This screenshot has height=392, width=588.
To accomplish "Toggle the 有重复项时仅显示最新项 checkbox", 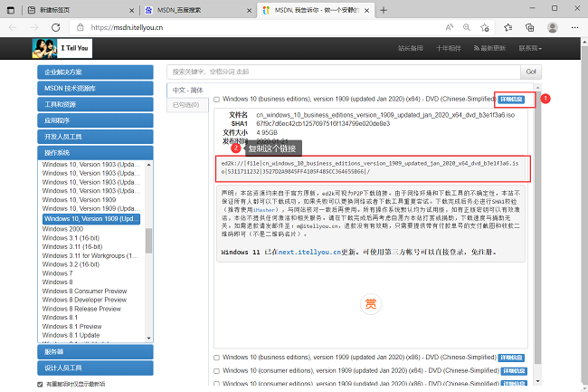I will tap(38, 385).
